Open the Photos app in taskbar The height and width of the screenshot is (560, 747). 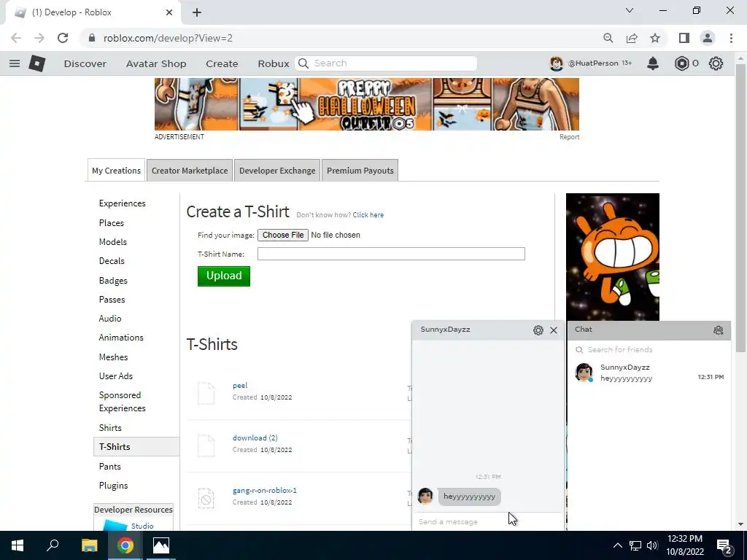pyautogui.click(x=161, y=545)
